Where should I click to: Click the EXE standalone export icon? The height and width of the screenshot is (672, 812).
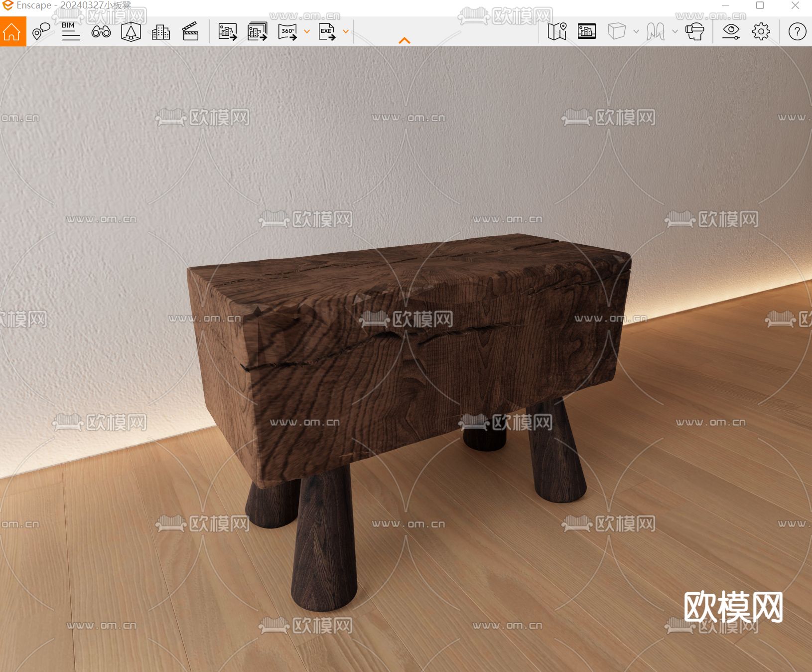point(327,31)
